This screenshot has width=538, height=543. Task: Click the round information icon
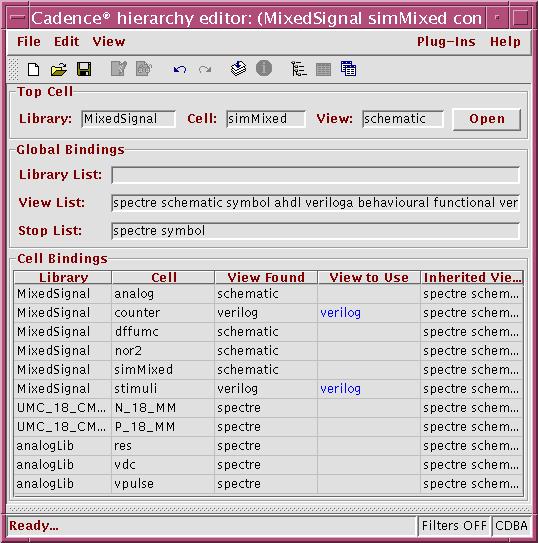(x=264, y=68)
